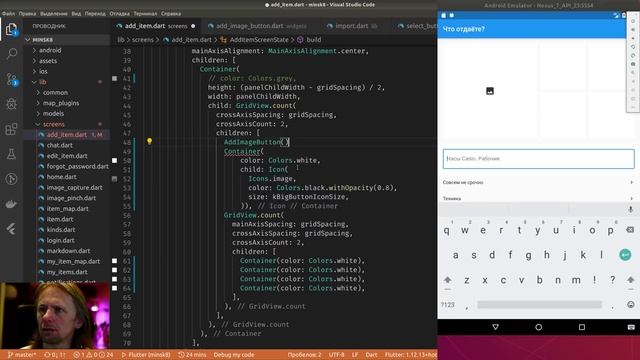Screen dimensions: 640x360
Task: Click the white color marker on line 61
Action: 115,261
